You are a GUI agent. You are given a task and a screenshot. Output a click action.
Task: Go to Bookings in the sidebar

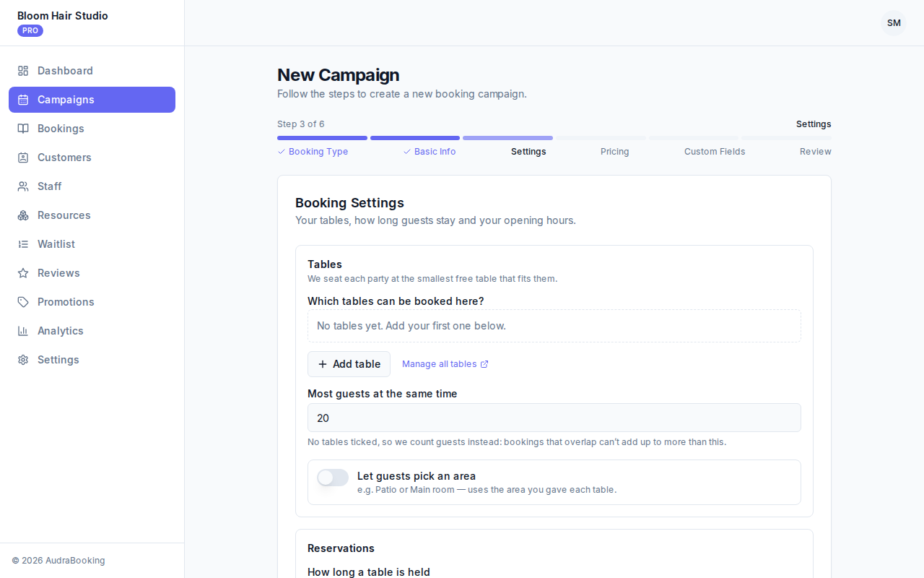92,129
